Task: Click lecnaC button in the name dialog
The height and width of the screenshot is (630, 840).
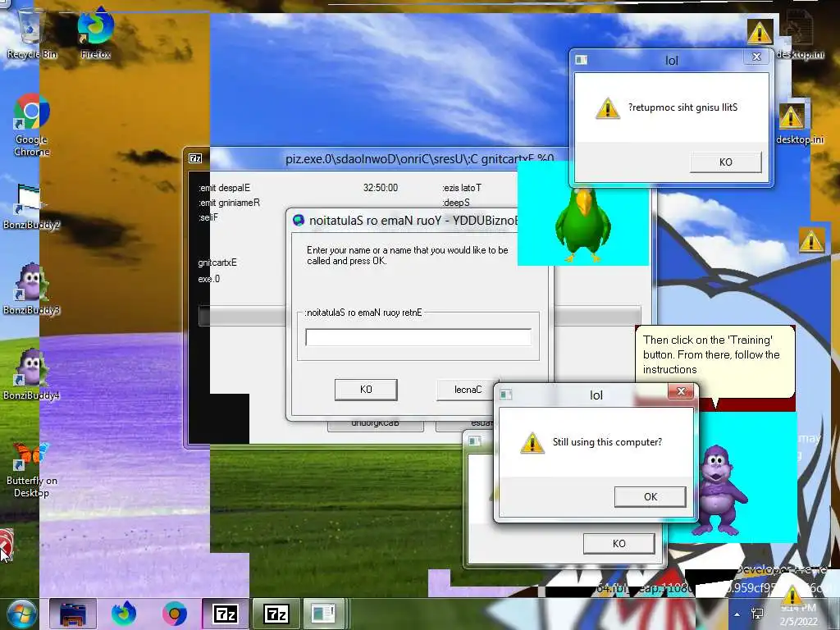Action: [467, 390]
